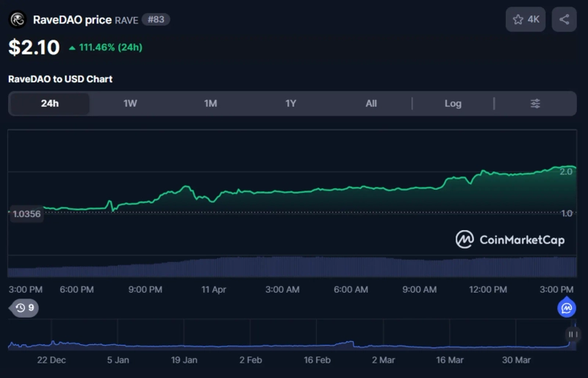Click the RaveDAO price title text

coord(72,20)
